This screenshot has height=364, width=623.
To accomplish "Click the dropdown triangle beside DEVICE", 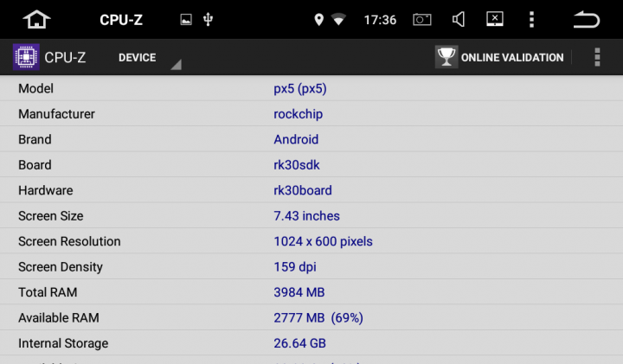I will point(177,65).
